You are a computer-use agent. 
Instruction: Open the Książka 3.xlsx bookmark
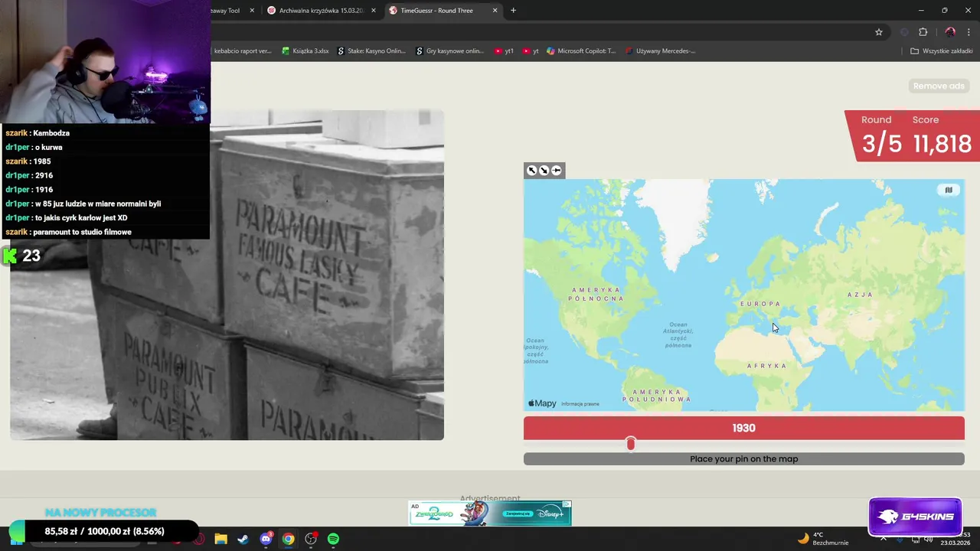coord(305,51)
